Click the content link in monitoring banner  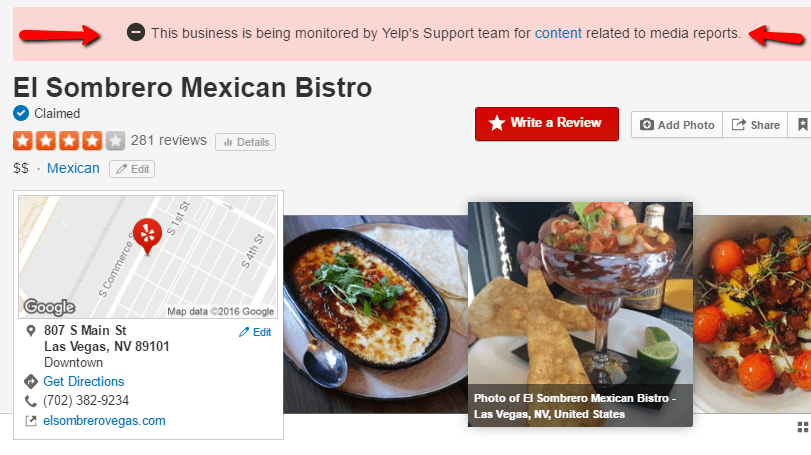tap(558, 33)
